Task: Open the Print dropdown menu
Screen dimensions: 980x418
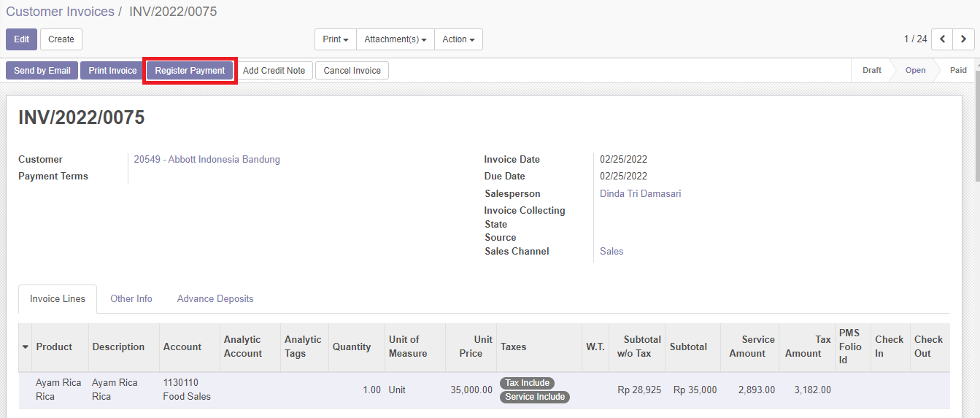Action: click(335, 39)
